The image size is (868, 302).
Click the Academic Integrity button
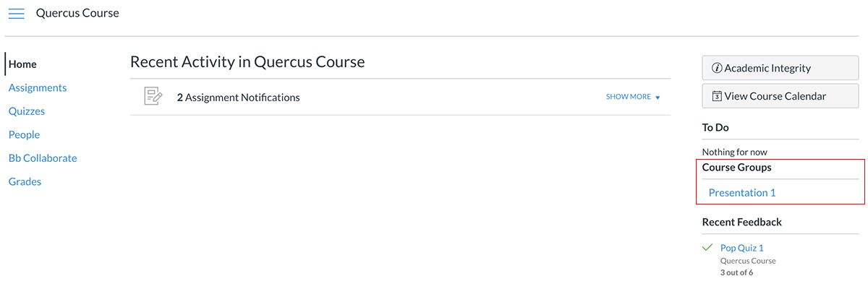point(780,68)
